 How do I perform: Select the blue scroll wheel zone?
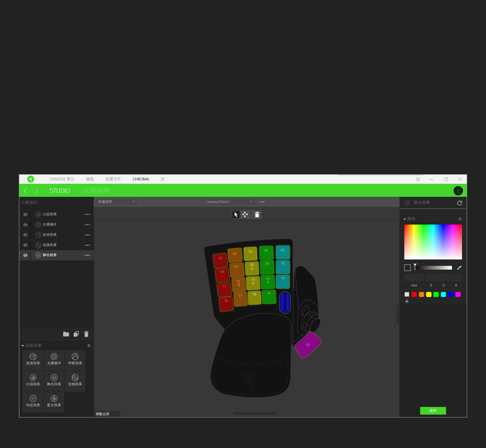point(285,302)
